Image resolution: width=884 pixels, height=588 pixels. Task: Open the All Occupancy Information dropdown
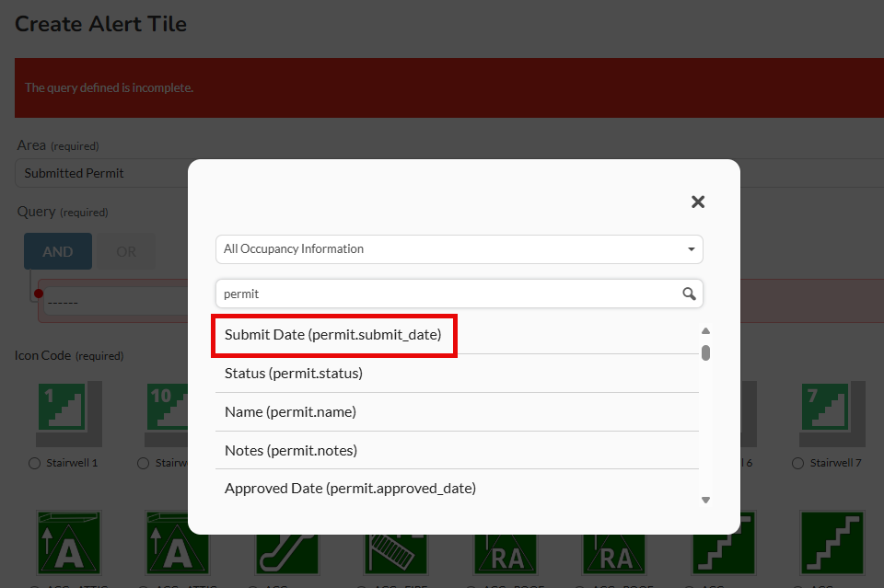tap(459, 249)
